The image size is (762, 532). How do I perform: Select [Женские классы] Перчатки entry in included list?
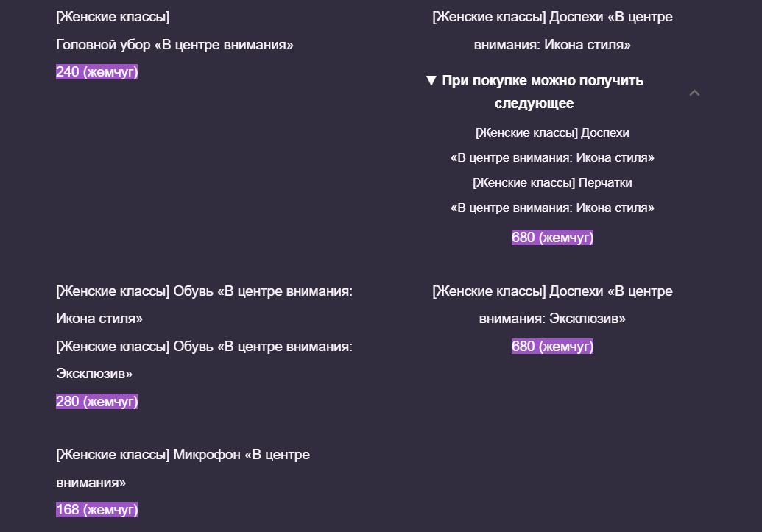coord(552,182)
